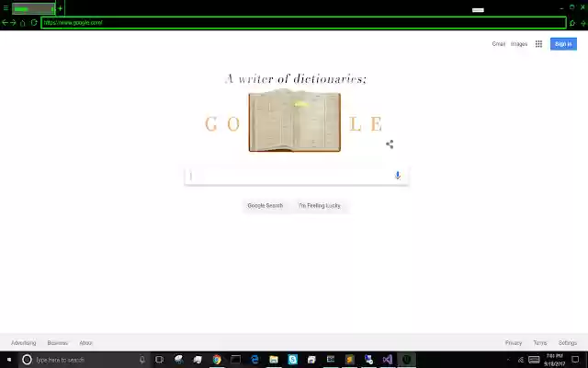Select the green browser app in the taskbar
This screenshot has height=368, width=588.
pos(406,360)
